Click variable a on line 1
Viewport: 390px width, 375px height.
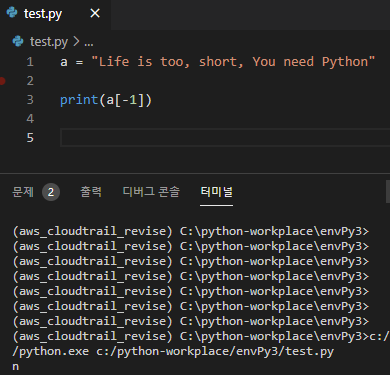tap(64, 63)
